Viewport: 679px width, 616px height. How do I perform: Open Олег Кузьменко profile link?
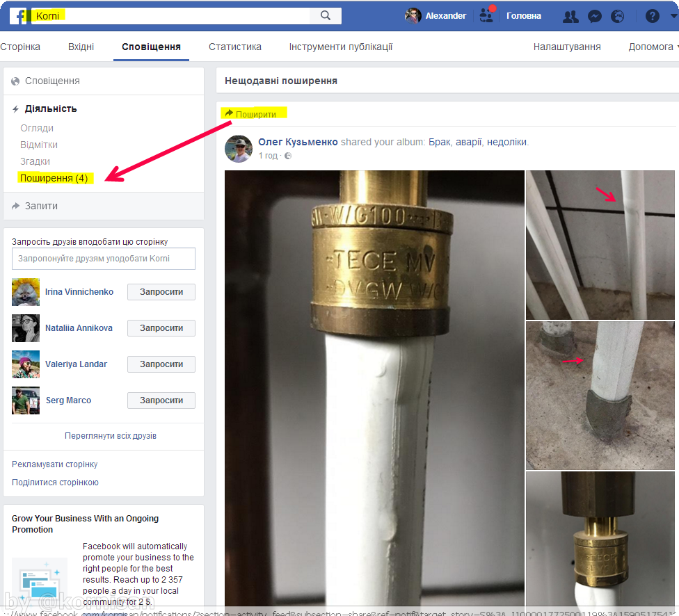pyautogui.click(x=298, y=142)
